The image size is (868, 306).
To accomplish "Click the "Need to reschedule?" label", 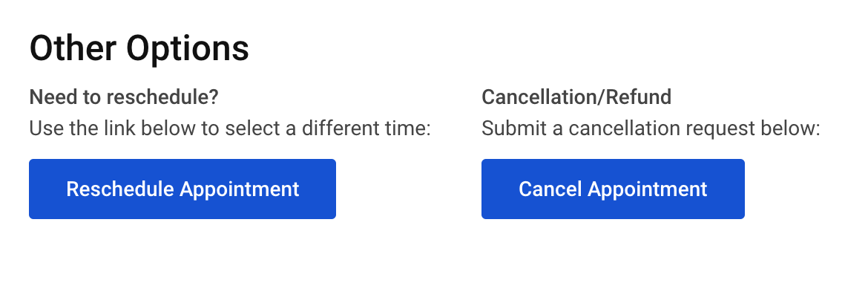I will [x=124, y=97].
